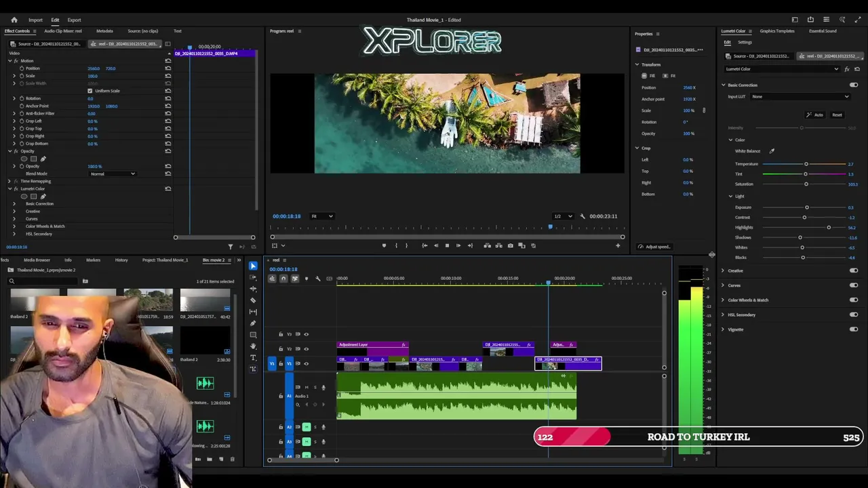Open the Workspaces icon in top bar
Viewport: 868px width, 488px height.
795,20
